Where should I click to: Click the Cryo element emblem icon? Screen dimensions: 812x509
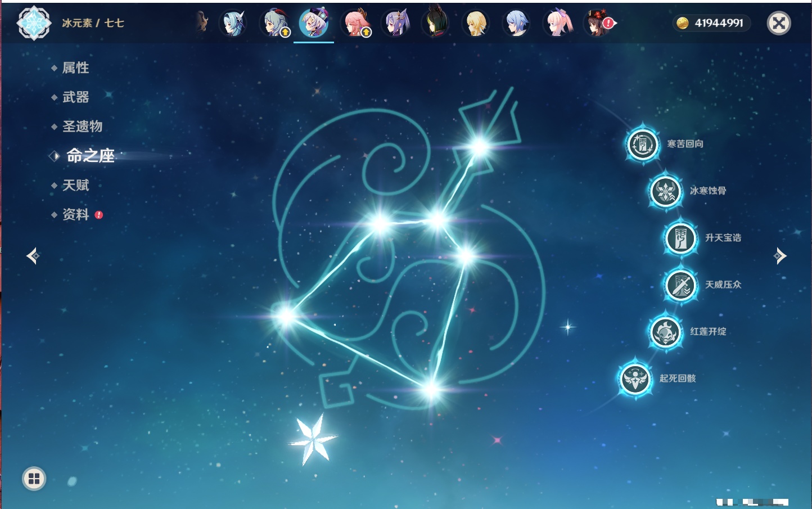point(34,23)
